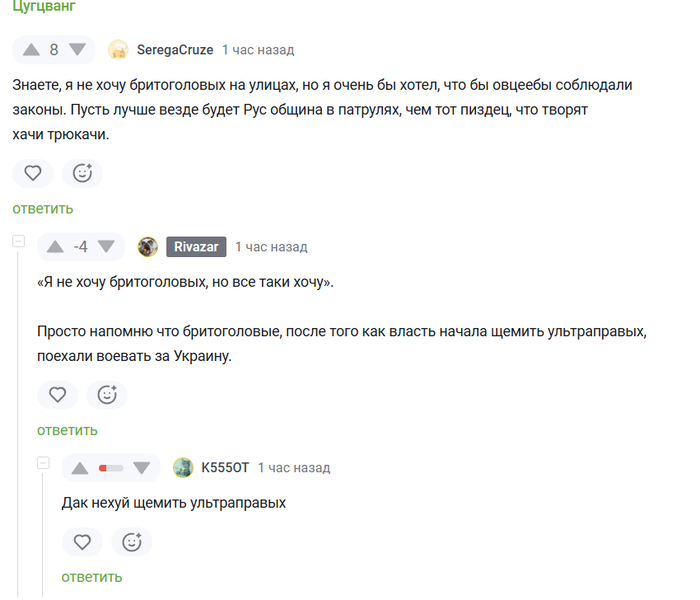Viewport: 700px width, 600px height.
Task: Downvote K555OT's comment
Action: coord(141,468)
